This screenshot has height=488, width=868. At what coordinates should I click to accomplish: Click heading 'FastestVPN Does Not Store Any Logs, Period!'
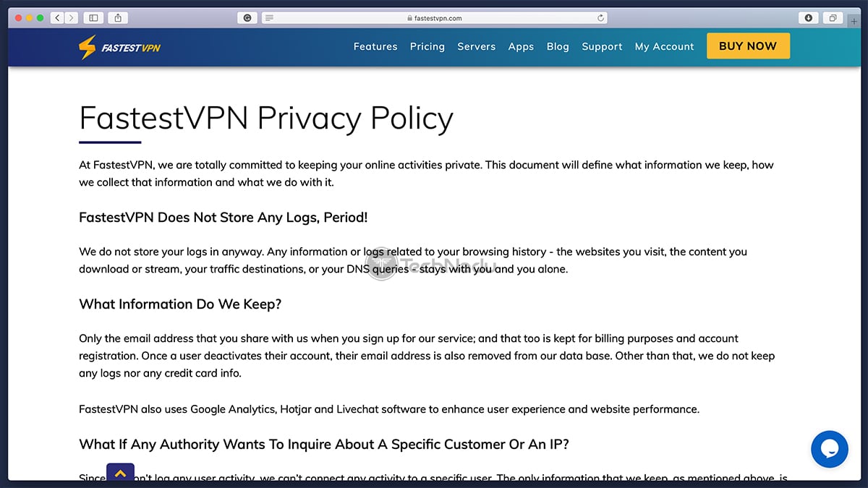pos(224,218)
